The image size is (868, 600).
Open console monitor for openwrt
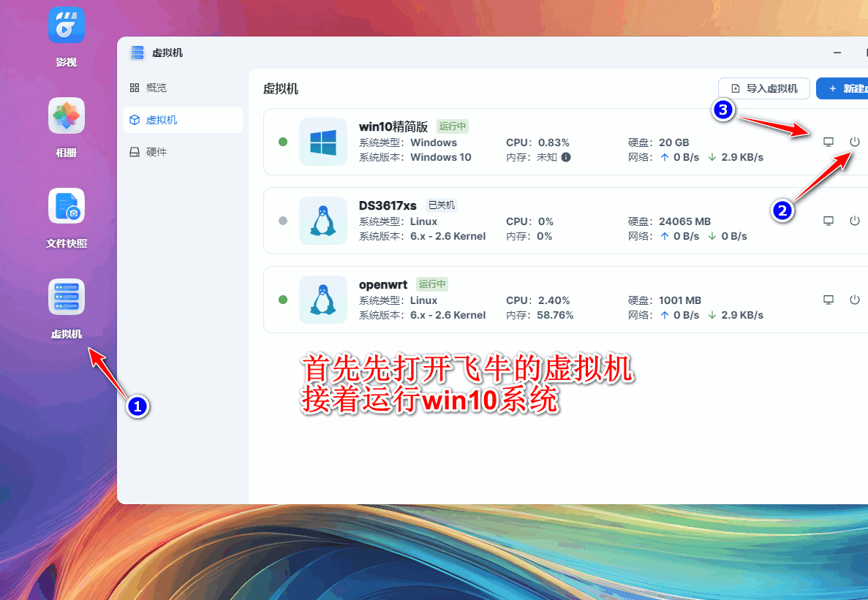pos(829,300)
